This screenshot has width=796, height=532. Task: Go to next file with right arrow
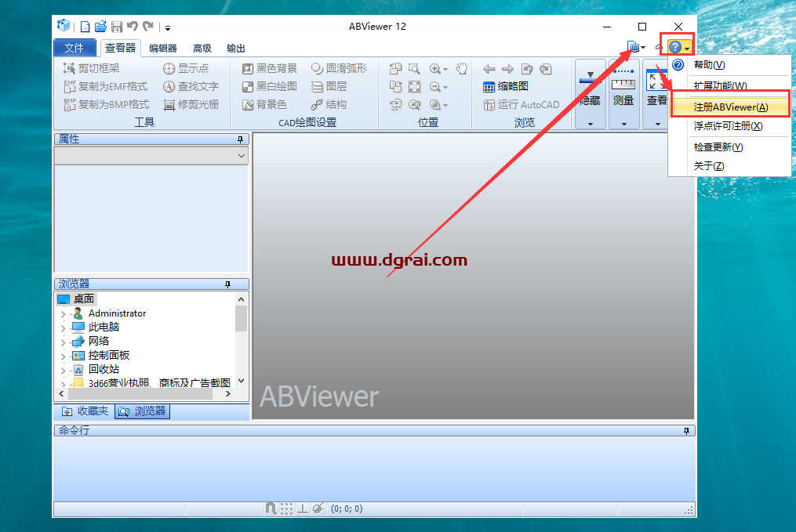pos(507,69)
